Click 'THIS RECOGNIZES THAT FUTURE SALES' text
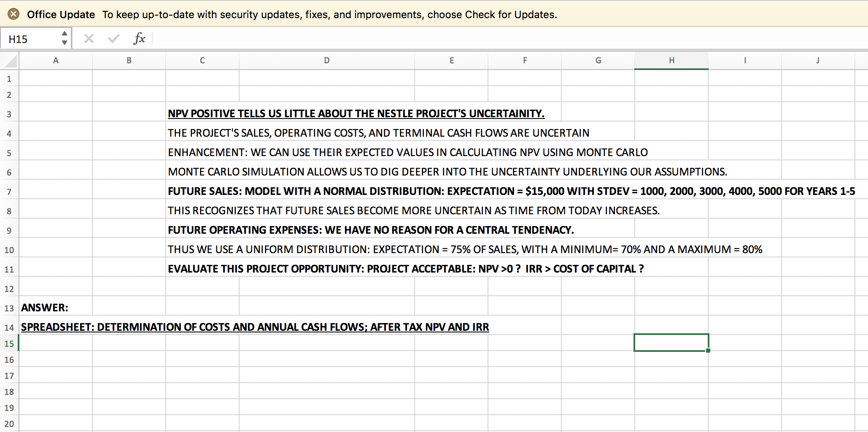Image resolution: width=868 pixels, height=432 pixels. point(414,211)
